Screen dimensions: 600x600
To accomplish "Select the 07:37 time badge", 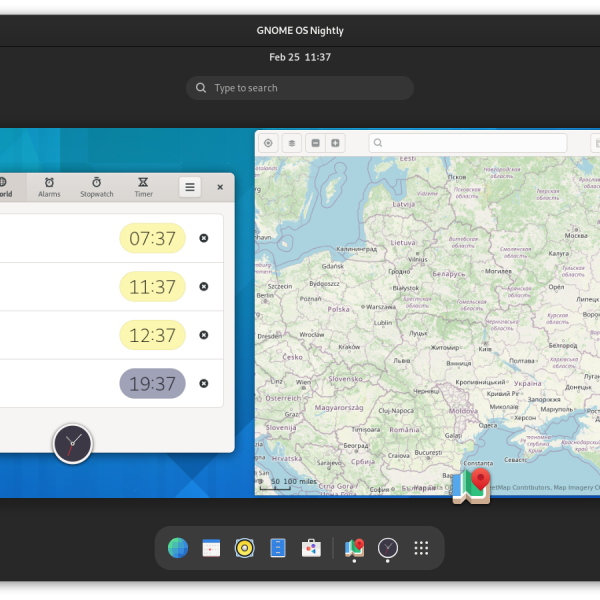I will [152, 238].
